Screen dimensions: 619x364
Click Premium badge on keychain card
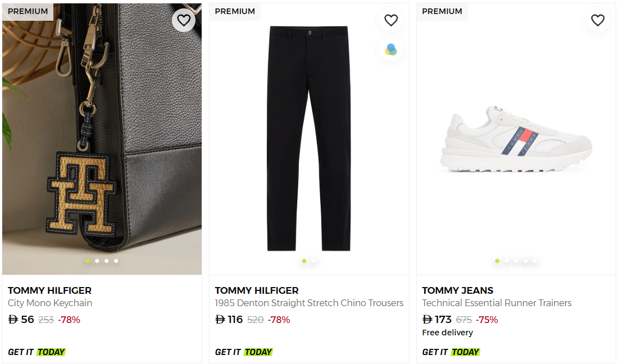pos(28,11)
